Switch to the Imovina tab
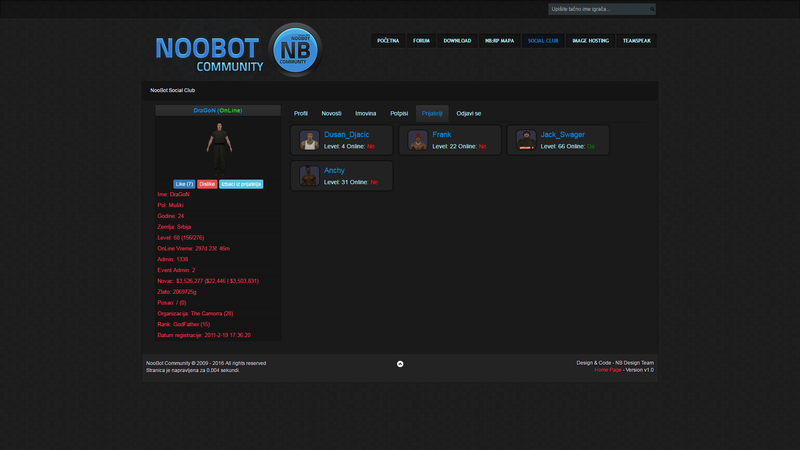800x450 pixels. 366,113
